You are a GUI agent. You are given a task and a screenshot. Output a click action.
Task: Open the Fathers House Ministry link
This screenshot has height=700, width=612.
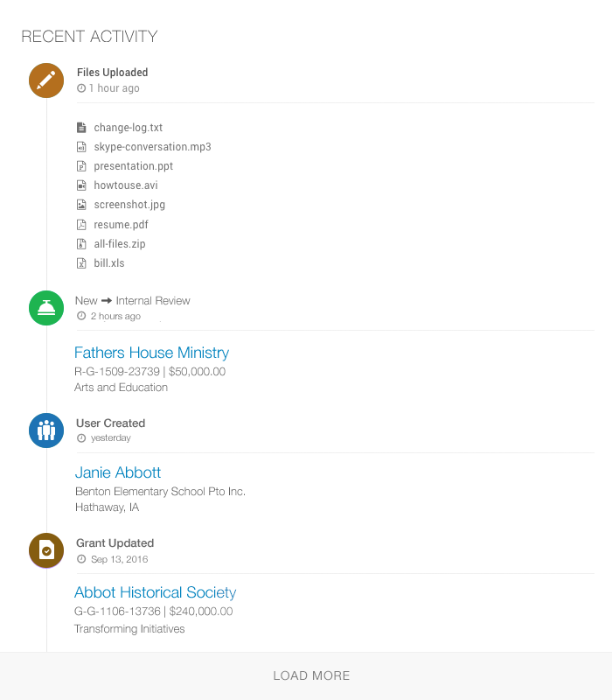coord(151,353)
